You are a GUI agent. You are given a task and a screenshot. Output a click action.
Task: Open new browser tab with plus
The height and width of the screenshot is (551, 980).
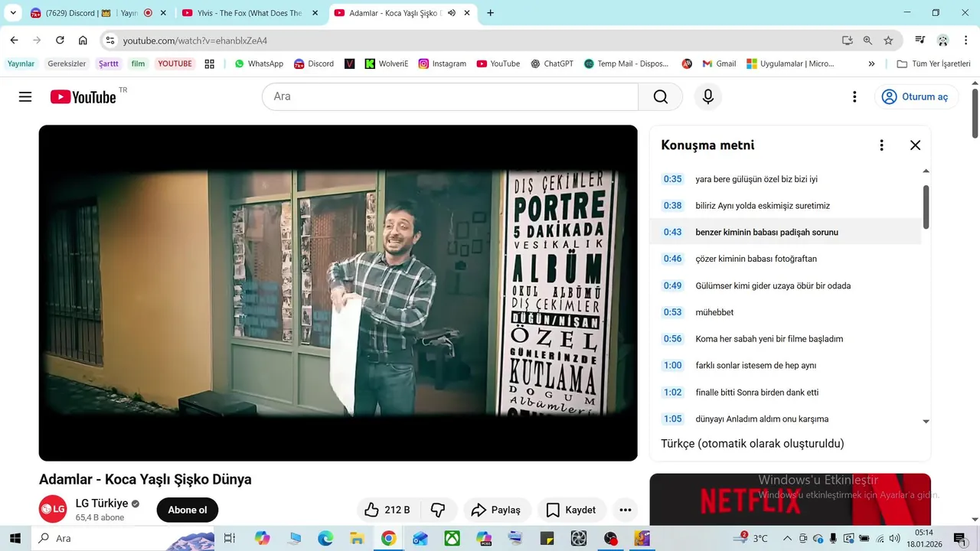point(490,13)
